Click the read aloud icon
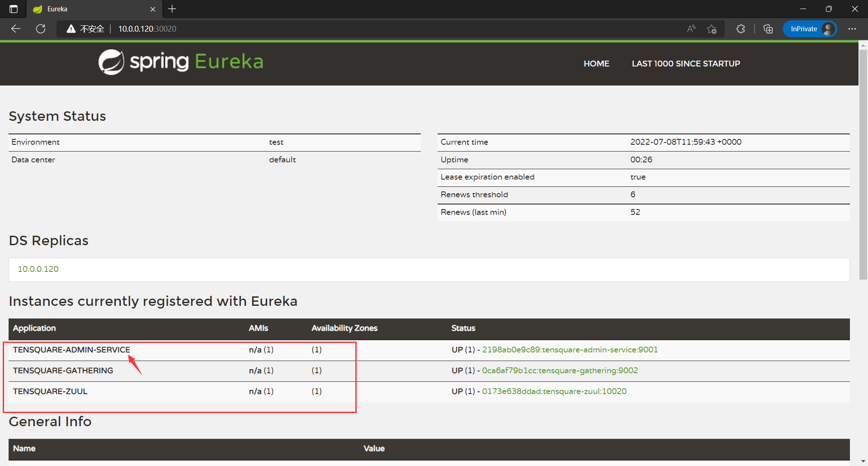Screen dimensions: 868x466 point(691,29)
